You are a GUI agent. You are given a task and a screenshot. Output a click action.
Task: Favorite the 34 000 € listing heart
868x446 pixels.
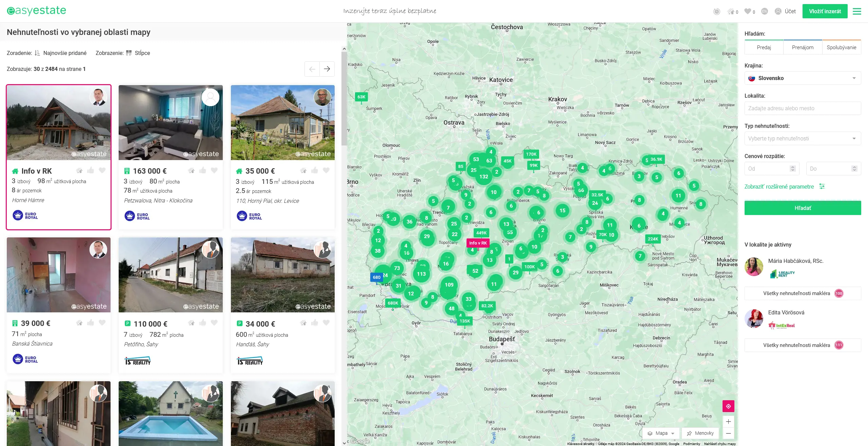(326, 323)
